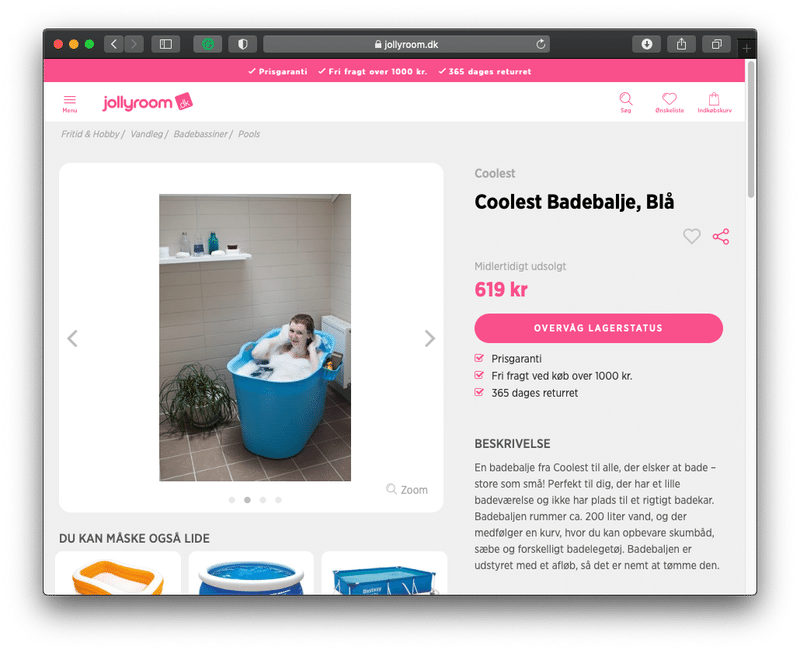Show previous product image with left chevron
Viewport: 800px width, 652px height.
(72, 338)
